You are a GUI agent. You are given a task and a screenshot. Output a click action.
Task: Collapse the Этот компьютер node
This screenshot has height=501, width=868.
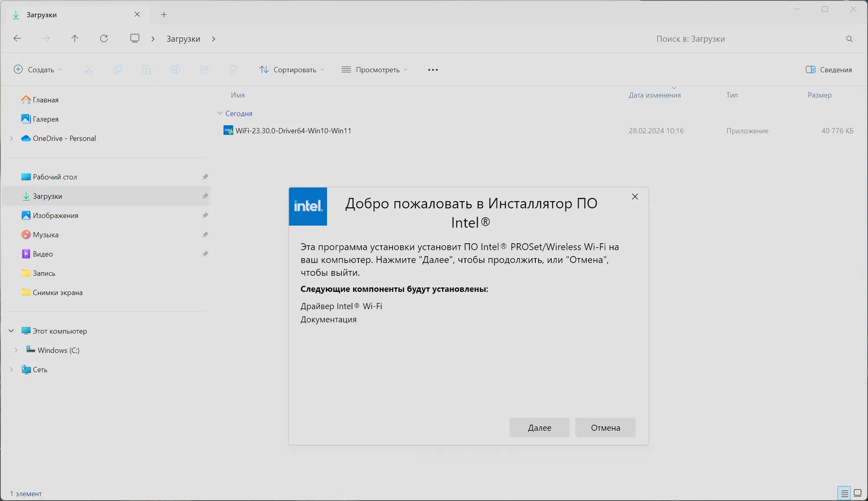[x=11, y=331]
